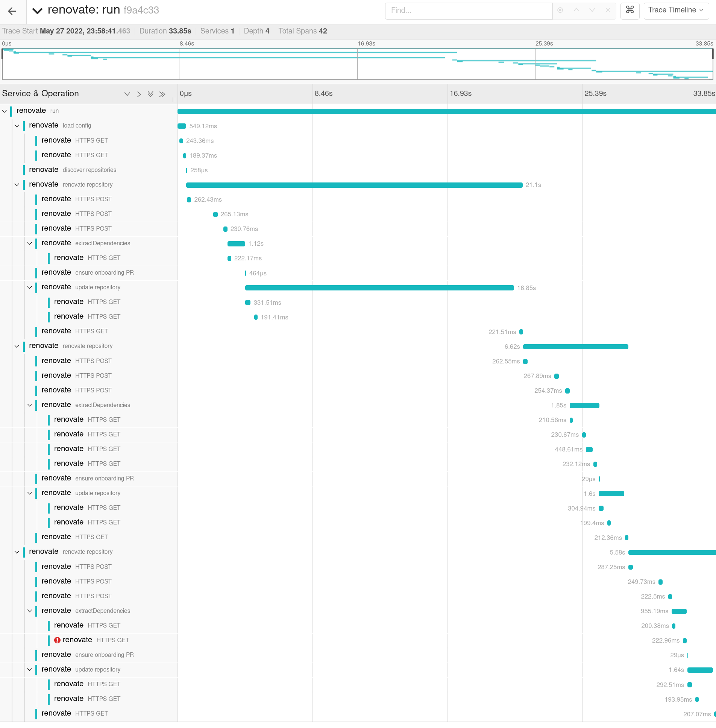Collapse the first renovate repository span
Image resolution: width=716 pixels, height=728 pixels.
coord(17,184)
